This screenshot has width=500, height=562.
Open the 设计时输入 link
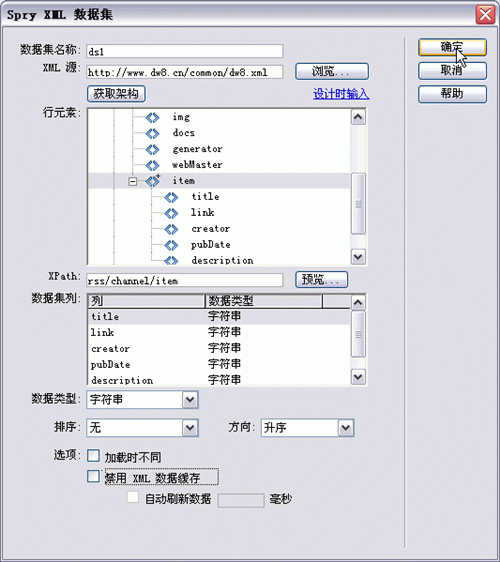pyautogui.click(x=341, y=94)
